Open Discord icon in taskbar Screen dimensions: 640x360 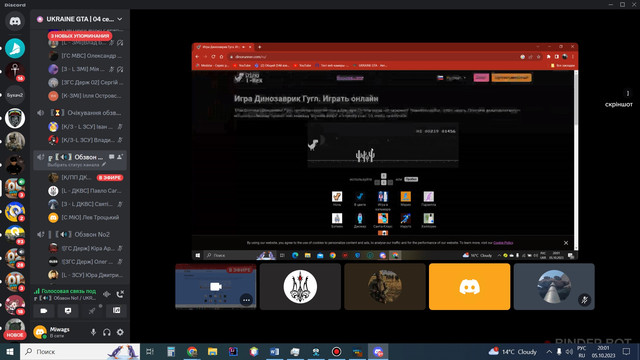pyautogui.click(x=378, y=351)
